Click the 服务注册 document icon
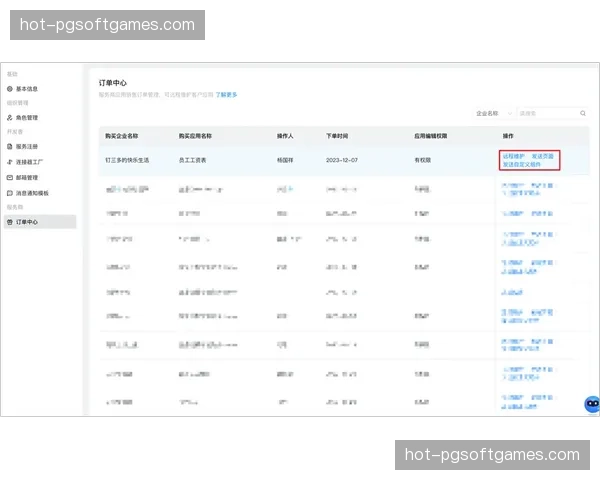The image size is (600, 480). point(10,146)
